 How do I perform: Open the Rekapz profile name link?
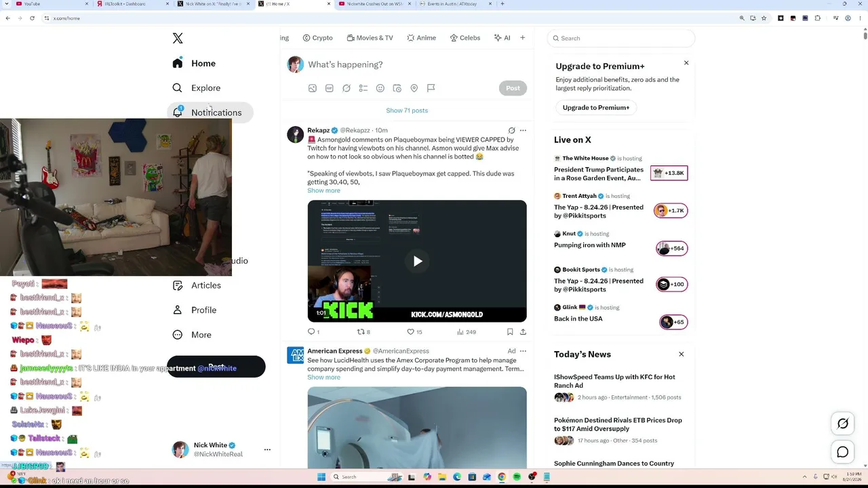(318, 131)
